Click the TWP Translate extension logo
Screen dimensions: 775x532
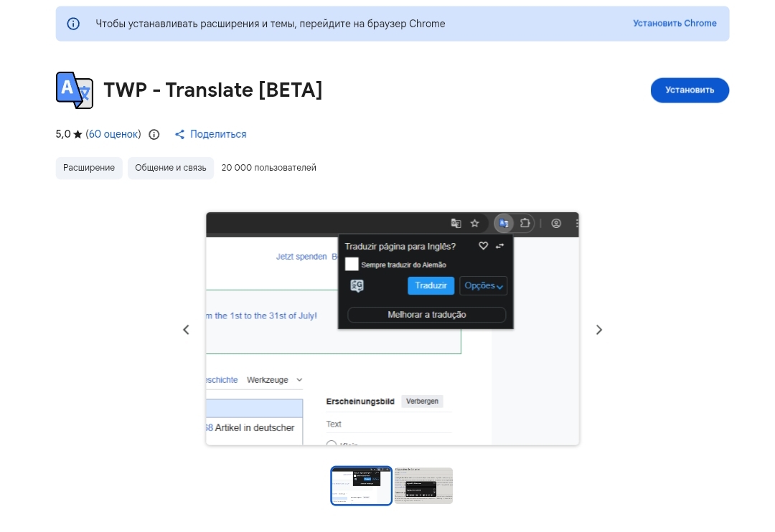pos(75,90)
